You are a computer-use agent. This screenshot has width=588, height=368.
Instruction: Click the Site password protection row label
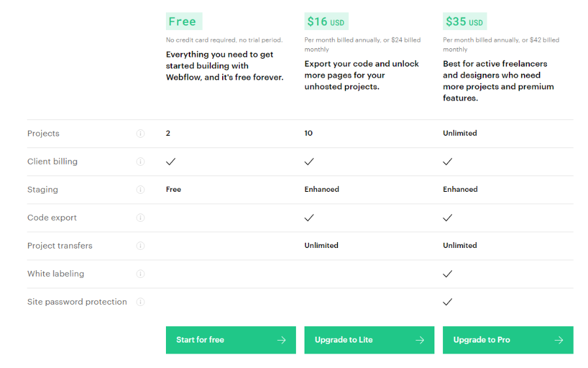pyautogui.click(x=77, y=301)
